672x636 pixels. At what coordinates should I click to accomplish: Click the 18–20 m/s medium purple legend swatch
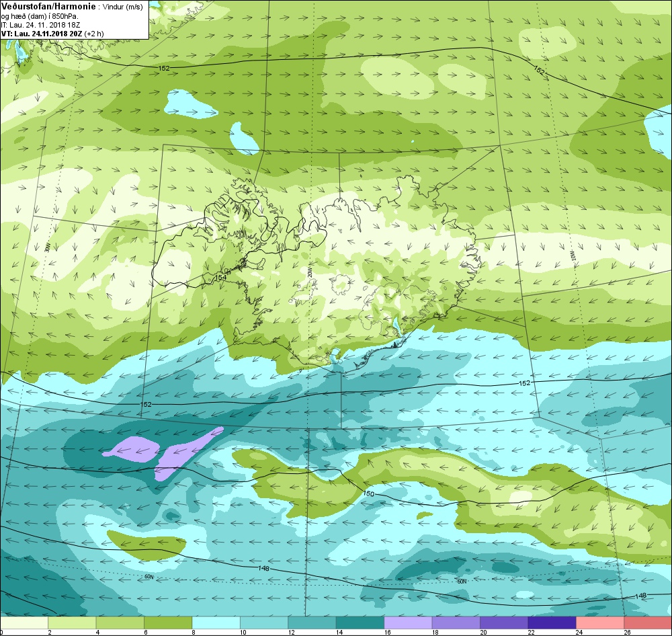click(456, 623)
